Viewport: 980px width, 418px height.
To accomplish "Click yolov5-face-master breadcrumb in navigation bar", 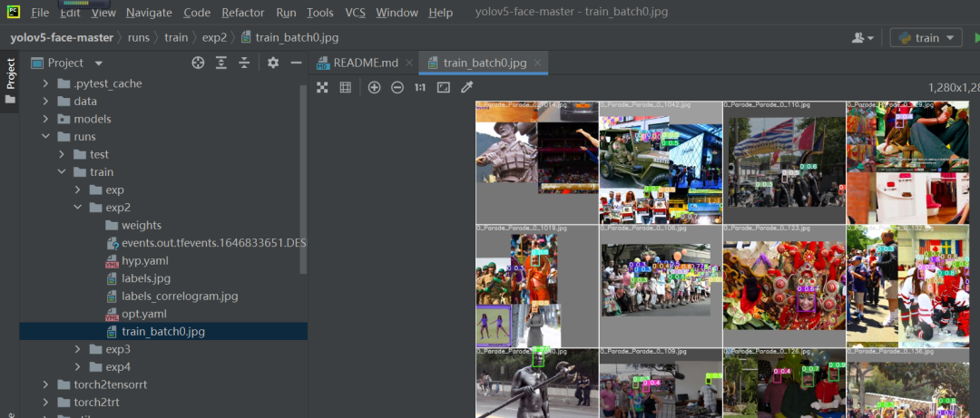I will 62,37.
